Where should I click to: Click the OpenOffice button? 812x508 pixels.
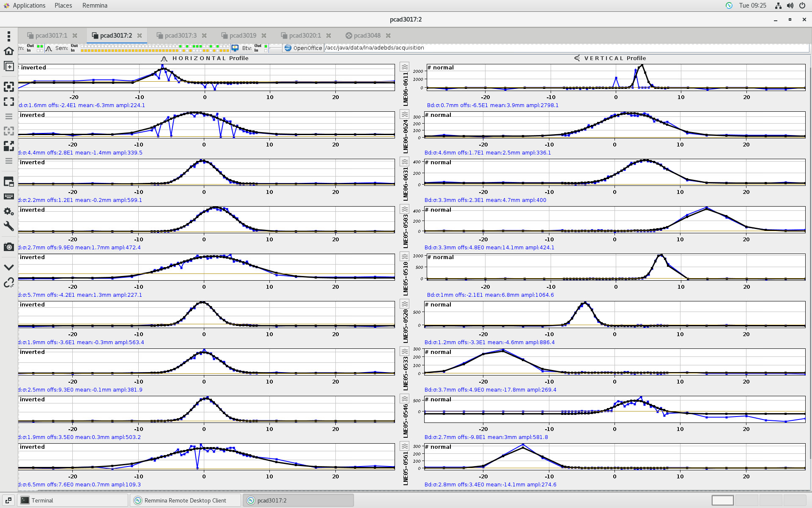pyautogui.click(x=303, y=48)
